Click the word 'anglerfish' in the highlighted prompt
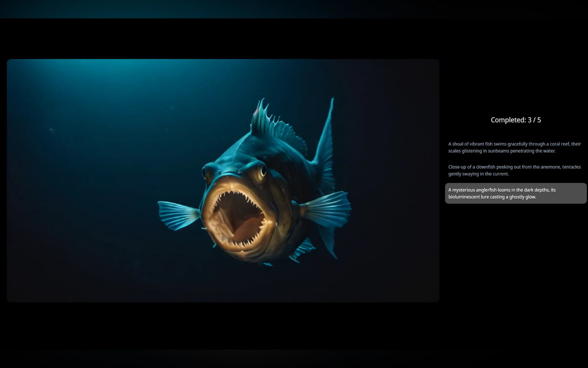This screenshot has height=368, width=588. tap(486, 190)
